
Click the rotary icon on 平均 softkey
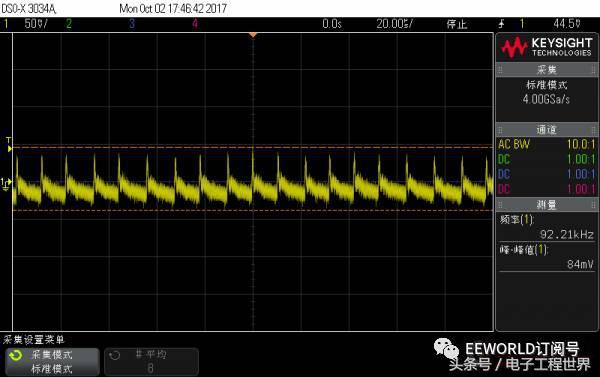click(x=114, y=356)
